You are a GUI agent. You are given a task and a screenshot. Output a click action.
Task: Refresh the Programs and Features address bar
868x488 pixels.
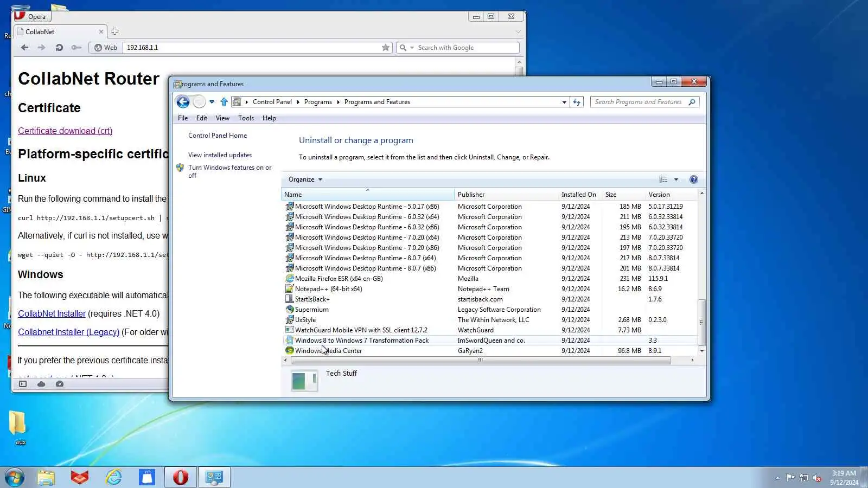click(x=577, y=102)
